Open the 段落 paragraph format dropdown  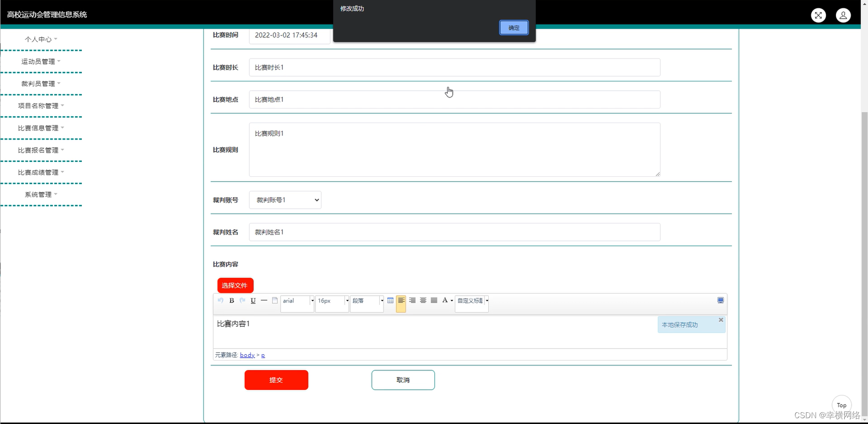(x=367, y=303)
